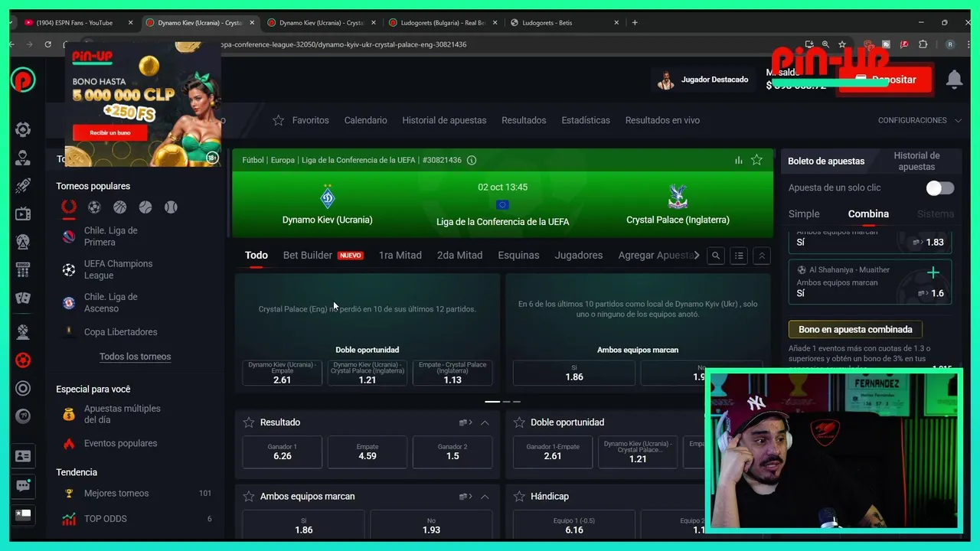The height and width of the screenshot is (551, 980).
Task: Select the Combina bet slip tab
Action: [x=868, y=214]
